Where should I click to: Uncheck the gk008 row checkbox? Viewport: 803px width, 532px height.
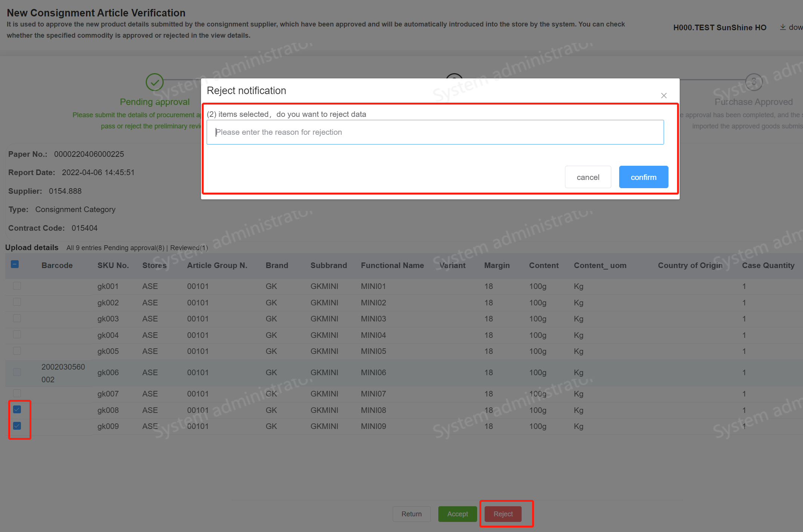tap(17, 410)
